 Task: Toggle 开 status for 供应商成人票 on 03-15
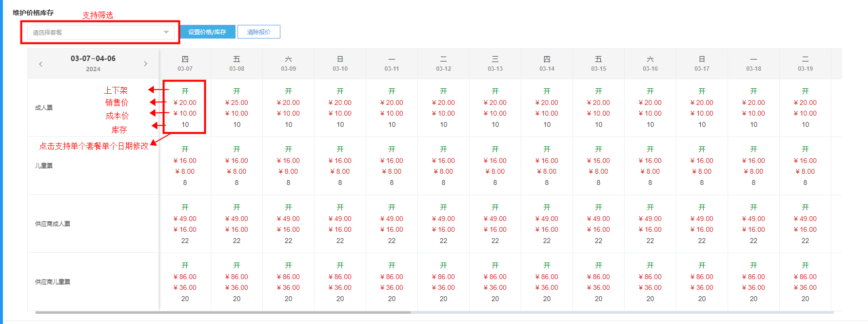coord(598,207)
